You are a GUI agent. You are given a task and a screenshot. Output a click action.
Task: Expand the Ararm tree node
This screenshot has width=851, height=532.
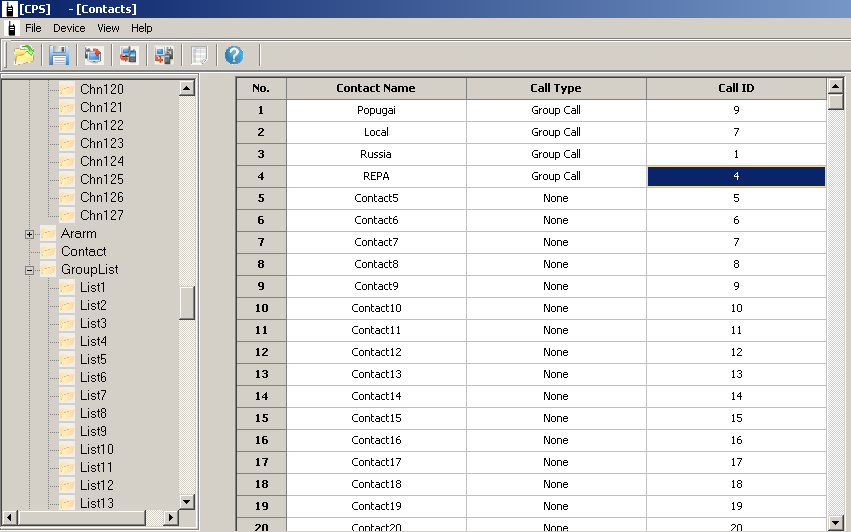coord(30,234)
